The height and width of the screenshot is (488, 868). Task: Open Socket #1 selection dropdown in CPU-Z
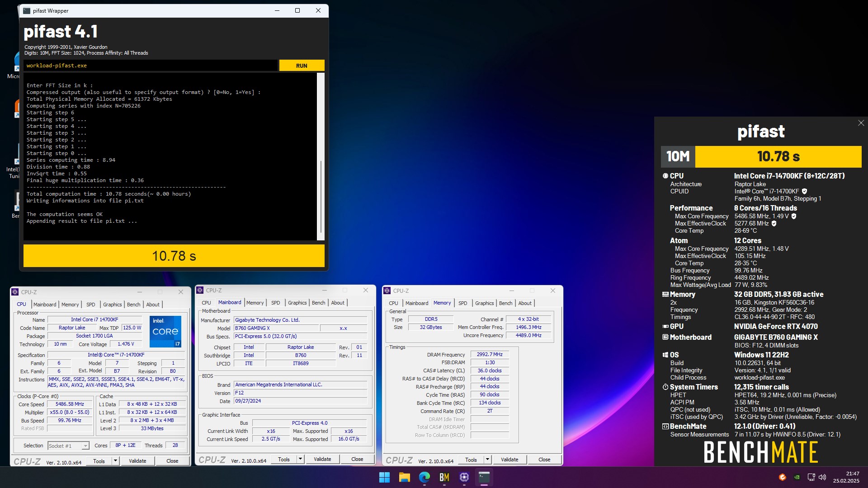pyautogui.click(x=68, y=446)
